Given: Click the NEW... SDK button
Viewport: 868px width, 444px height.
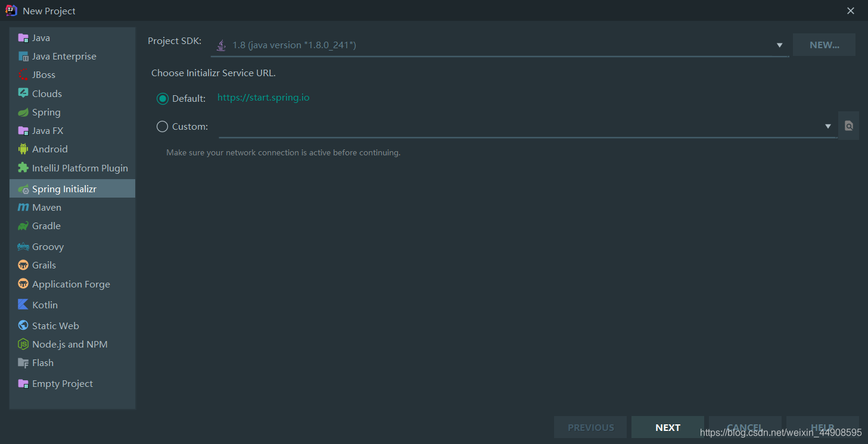Looking at the screenshot, I should (x=824, y=45).
